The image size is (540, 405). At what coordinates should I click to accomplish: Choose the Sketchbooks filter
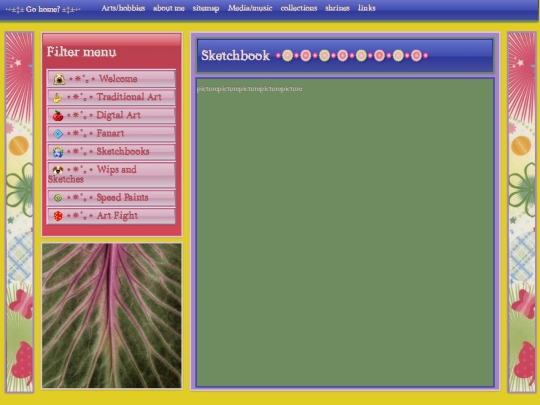coord(111,152)
